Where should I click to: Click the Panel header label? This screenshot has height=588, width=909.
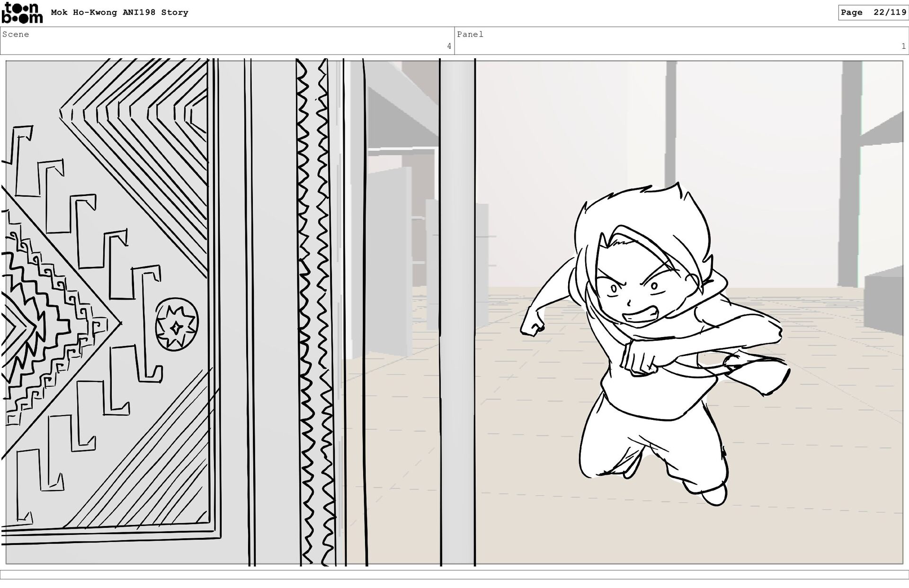click(x=470, y=35)
